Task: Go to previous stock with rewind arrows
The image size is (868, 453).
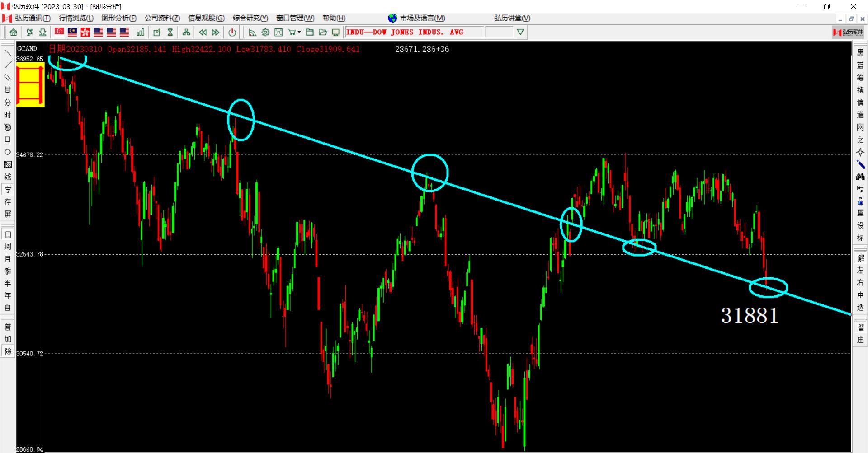Action: pyautogui.click(x=203, y=32)
